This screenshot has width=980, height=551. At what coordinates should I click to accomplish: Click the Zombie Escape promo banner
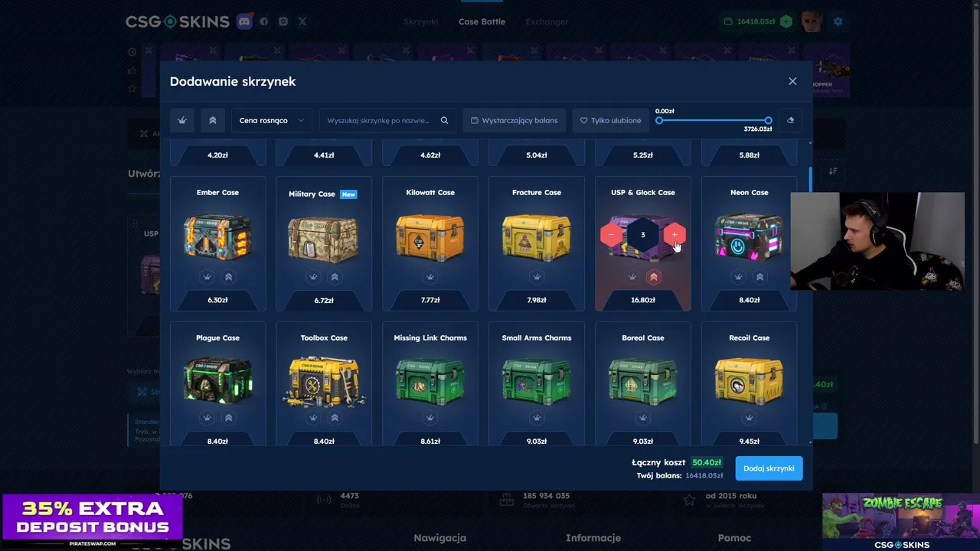click(x=901, y=521)
